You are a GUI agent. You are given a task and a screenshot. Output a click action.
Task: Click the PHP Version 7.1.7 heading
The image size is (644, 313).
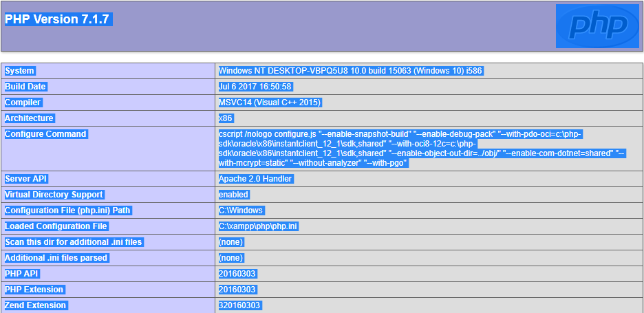pyautogui.click(x=58, y=19)
